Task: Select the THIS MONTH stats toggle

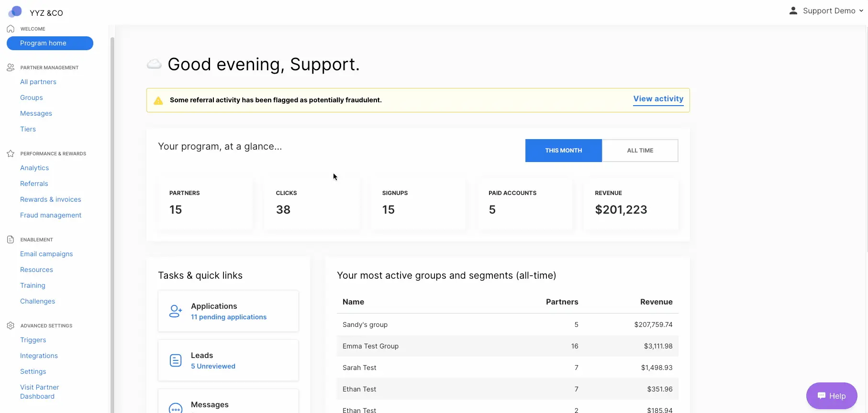Action: tap(563, 151)
